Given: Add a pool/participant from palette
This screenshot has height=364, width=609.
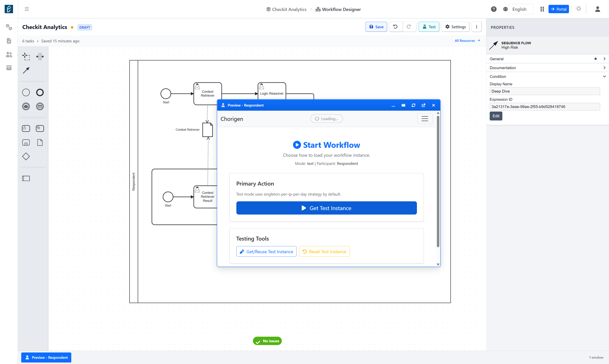Looking at the screenshot, I should pyautogui.click(x=26, y=179).
